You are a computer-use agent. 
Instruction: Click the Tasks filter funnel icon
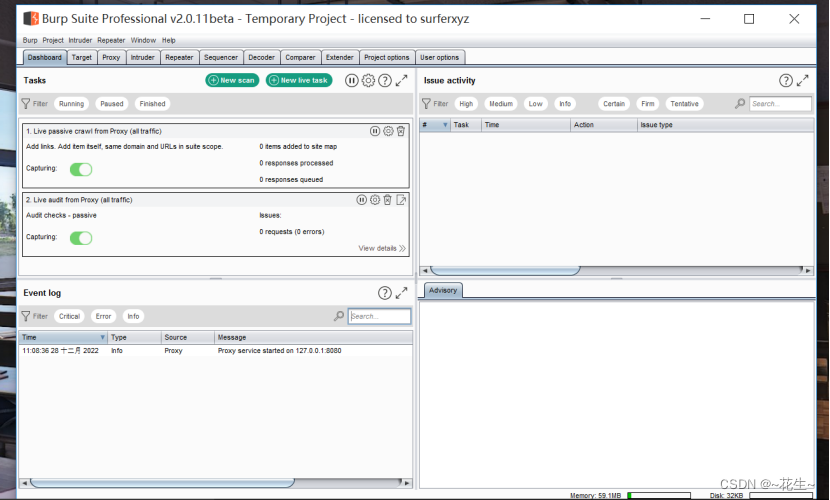coord(25,104)
